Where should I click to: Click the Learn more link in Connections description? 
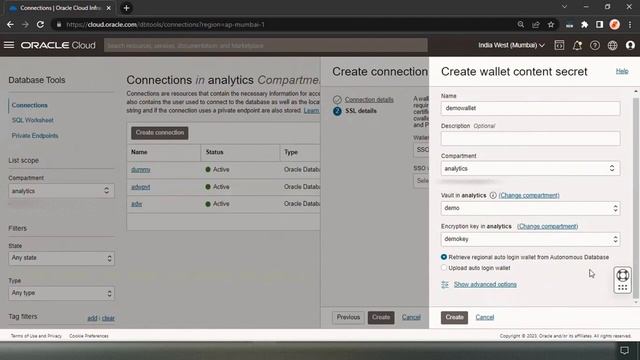pyautogui.click(x=311, y=111)
